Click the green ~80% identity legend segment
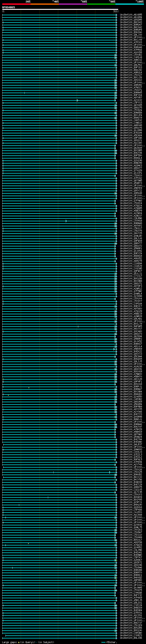Viewport: 146px width, 644px height. (101, 4)
